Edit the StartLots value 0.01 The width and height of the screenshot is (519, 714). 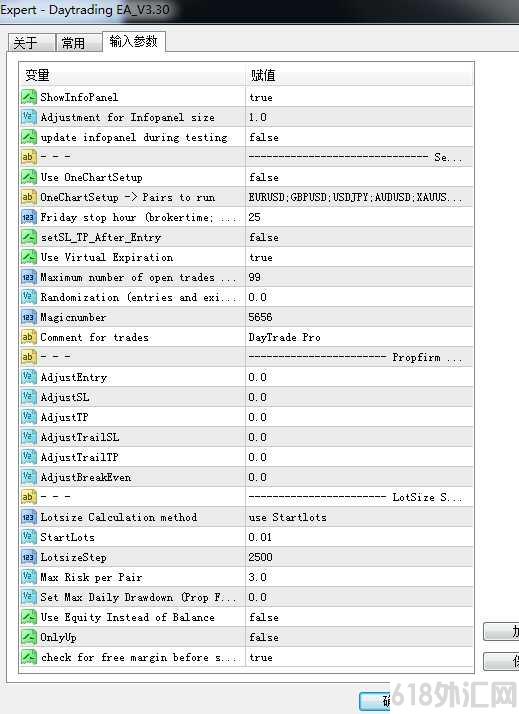click(359, 537)
